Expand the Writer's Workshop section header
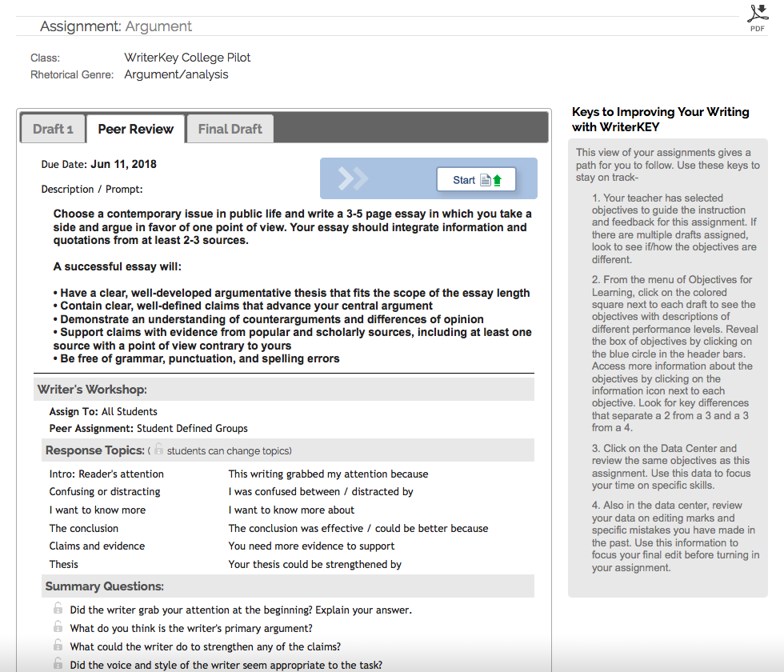784x672 pixels. (92, 390)
